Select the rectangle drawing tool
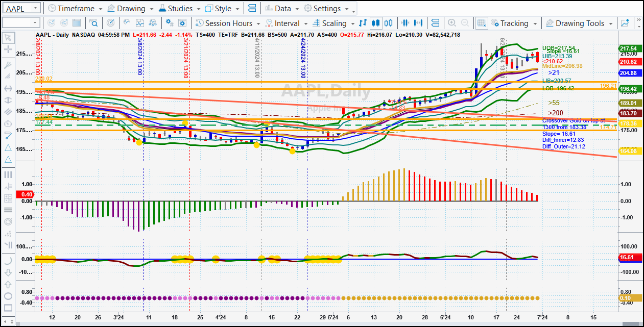This screenshot has height=327, width=644. pyautogui.click(x=8, y=308)
